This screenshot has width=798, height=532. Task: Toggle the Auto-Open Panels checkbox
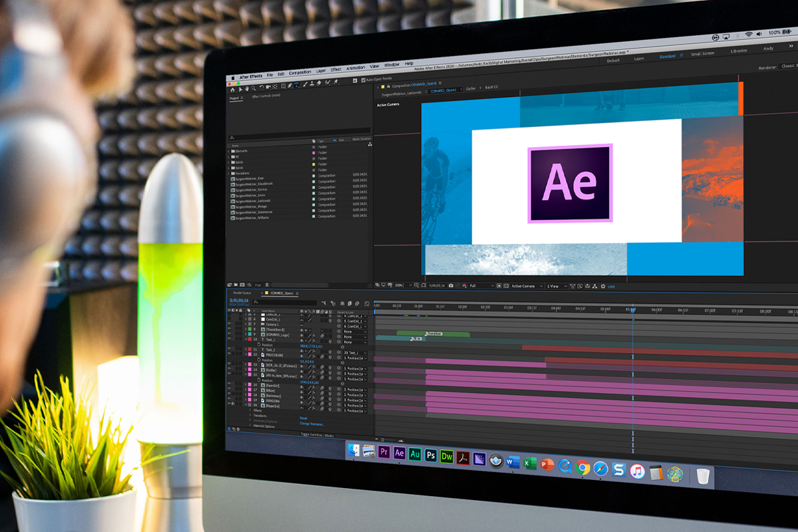coord(363,79)
